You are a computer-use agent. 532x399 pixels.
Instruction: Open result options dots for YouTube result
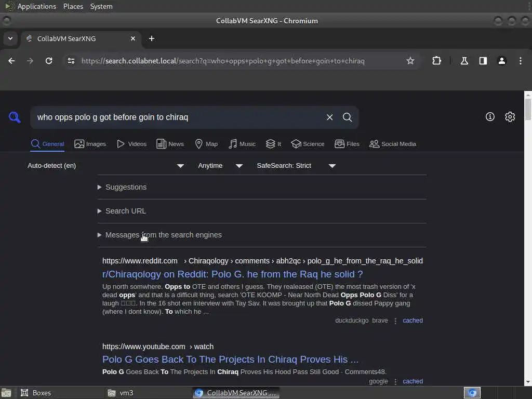pos(395,381)
